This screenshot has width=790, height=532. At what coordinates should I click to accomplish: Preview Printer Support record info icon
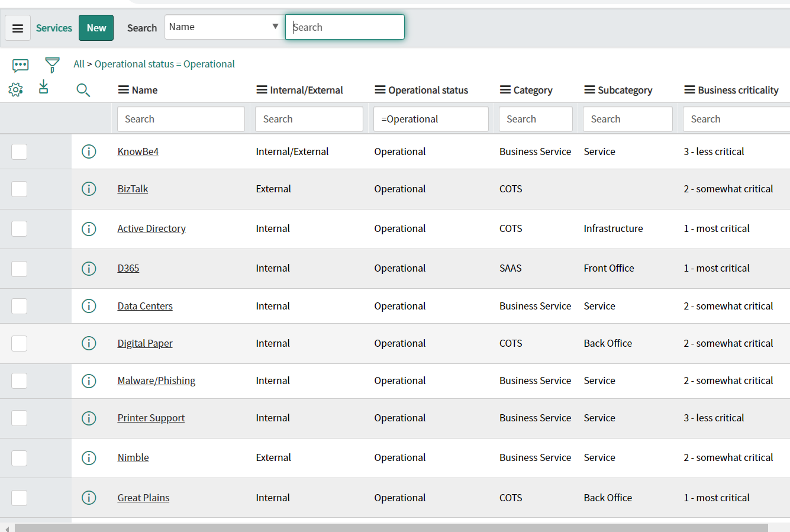(89, 418)
